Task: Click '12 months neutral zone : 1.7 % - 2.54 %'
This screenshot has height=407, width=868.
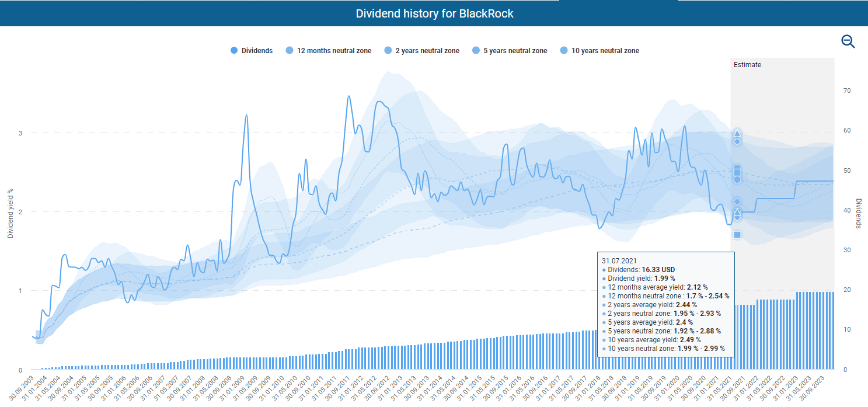Action: (x=666, y=296)
